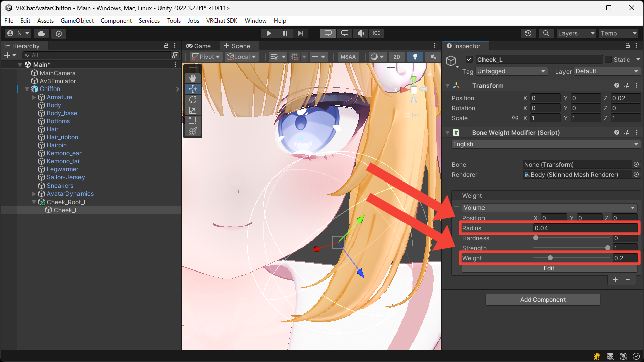The width and height of the screenshot is (644, 362).
Task: Select the Rect transform tool
Action: click(193, 121)
